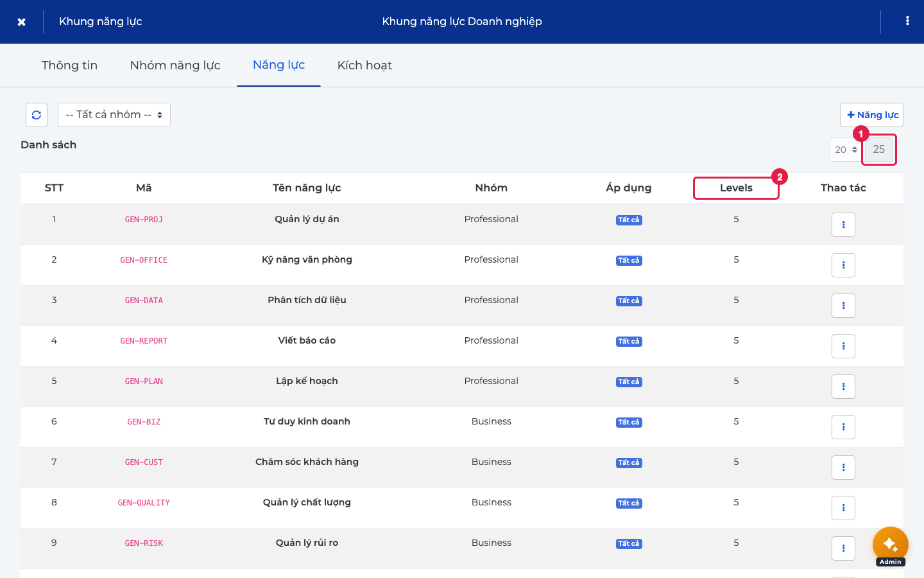Open actions menu for GEN-OFFICE row
Image resolution: width=924 pixels, height=578 pixels.
[843, 265]
